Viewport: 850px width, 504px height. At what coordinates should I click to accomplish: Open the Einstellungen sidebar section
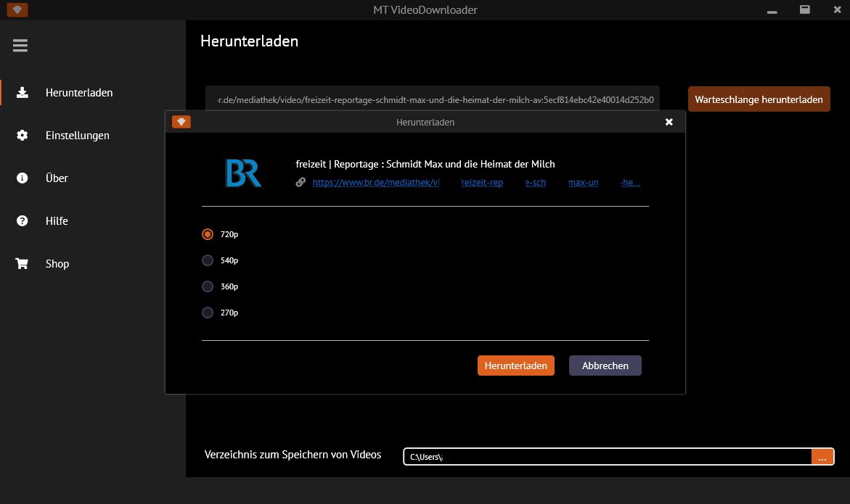tap(77, 136)
